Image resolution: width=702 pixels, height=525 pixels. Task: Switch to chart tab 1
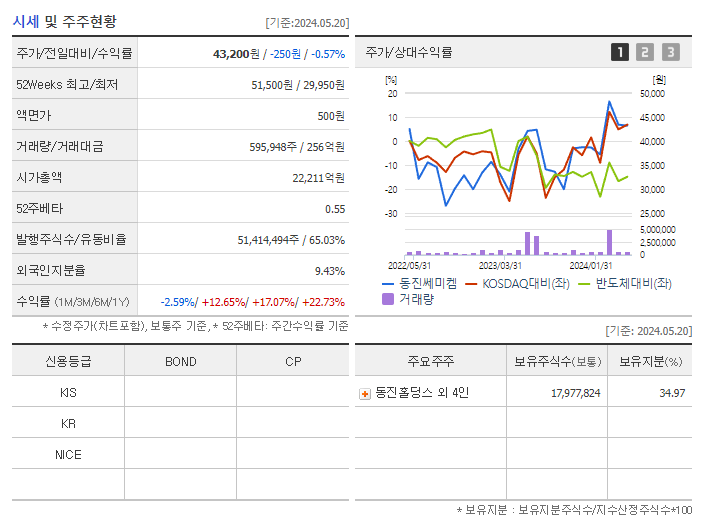pyautogui.click(x=620, y=52)
